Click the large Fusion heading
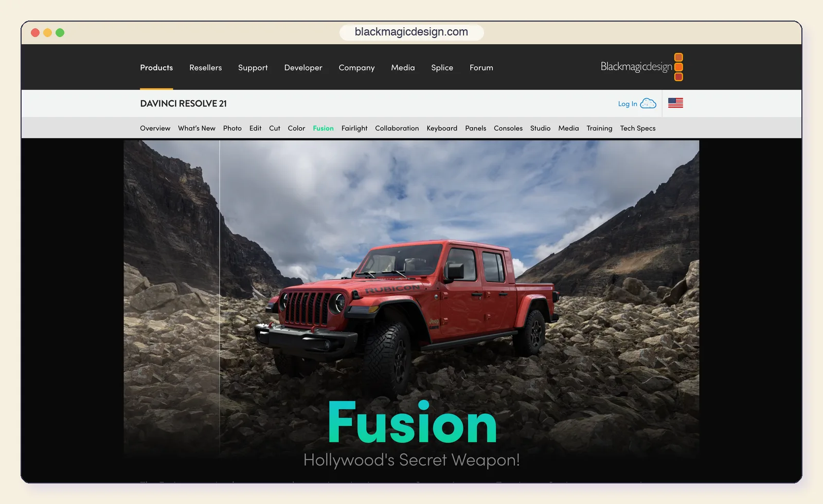The width and height of the screenshot is (823, 504). tap(412, 423)
